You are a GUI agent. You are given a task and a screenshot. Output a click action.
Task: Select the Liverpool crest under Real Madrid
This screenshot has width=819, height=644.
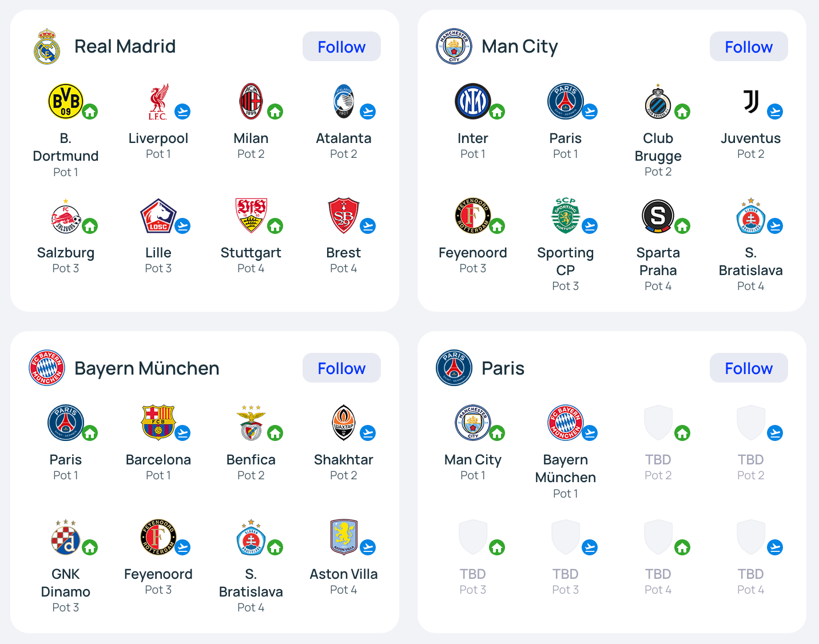point(158,102)
